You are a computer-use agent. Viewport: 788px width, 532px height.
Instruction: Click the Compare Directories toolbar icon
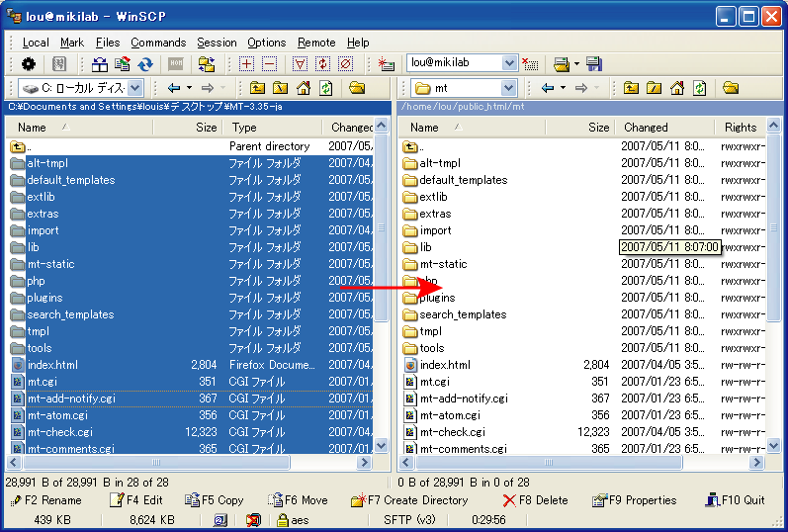tap(100, 64)
